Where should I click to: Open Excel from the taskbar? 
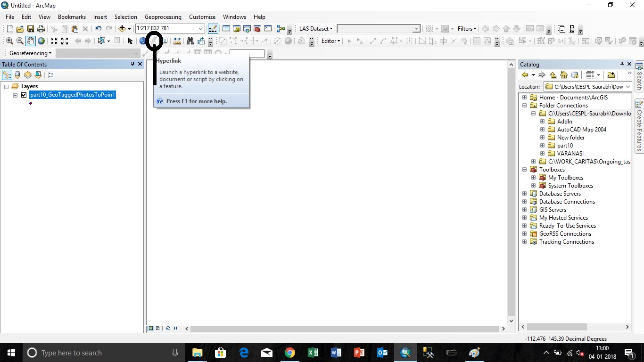pyautogui.click(x=313, y=353)
